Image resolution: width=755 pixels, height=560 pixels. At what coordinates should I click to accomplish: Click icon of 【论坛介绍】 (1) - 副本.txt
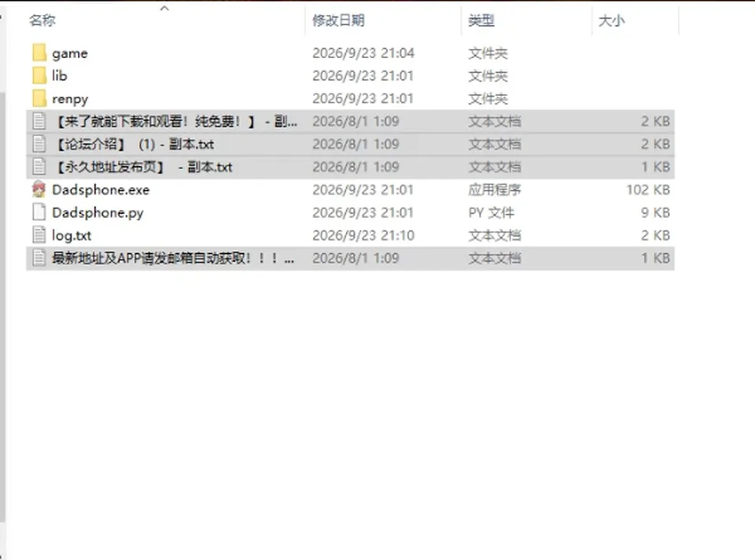pos(39,144)
